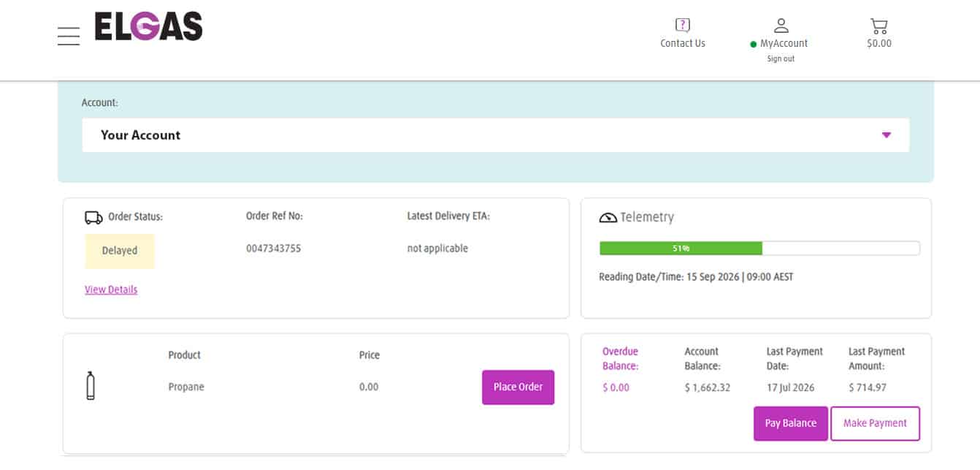Click the Delayed order status badge

point(120,251)
